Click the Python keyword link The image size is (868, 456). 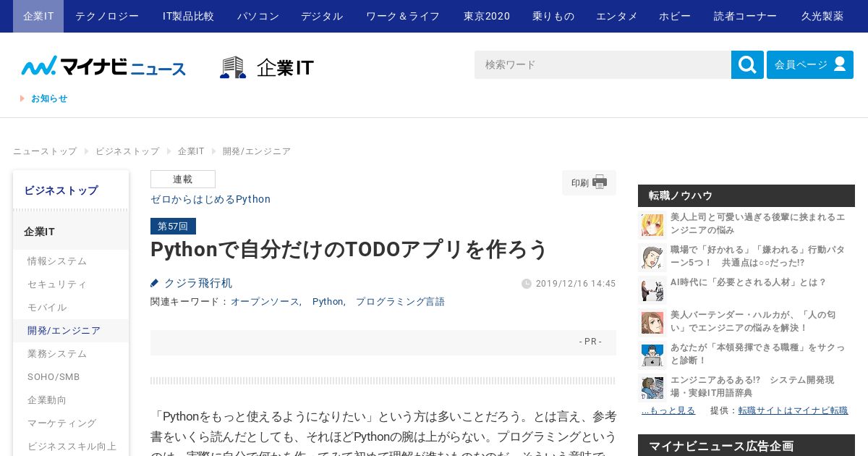pyautogui.click(x=328, y=301)
